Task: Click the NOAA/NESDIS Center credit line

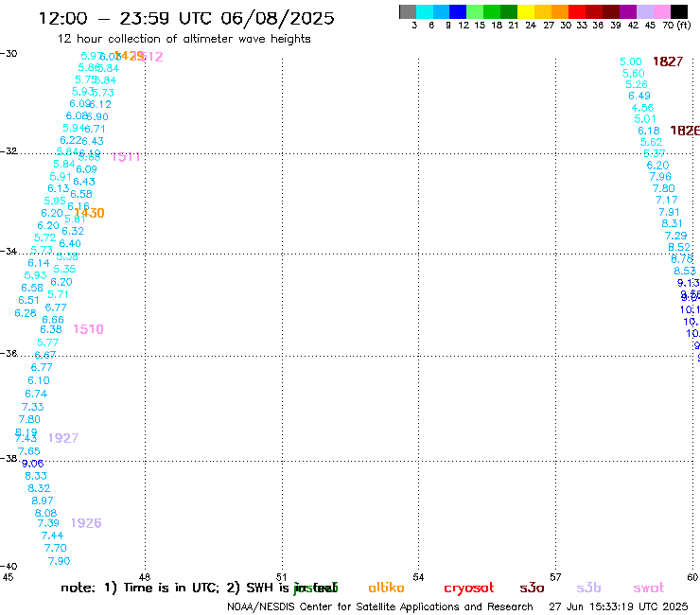Action: coord(380,606)
